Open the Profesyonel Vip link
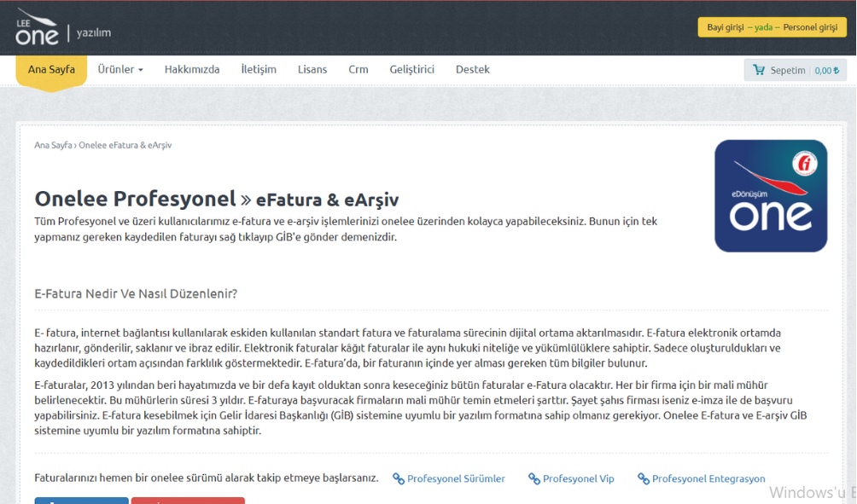The image size is (857, 504). (578, 479)
